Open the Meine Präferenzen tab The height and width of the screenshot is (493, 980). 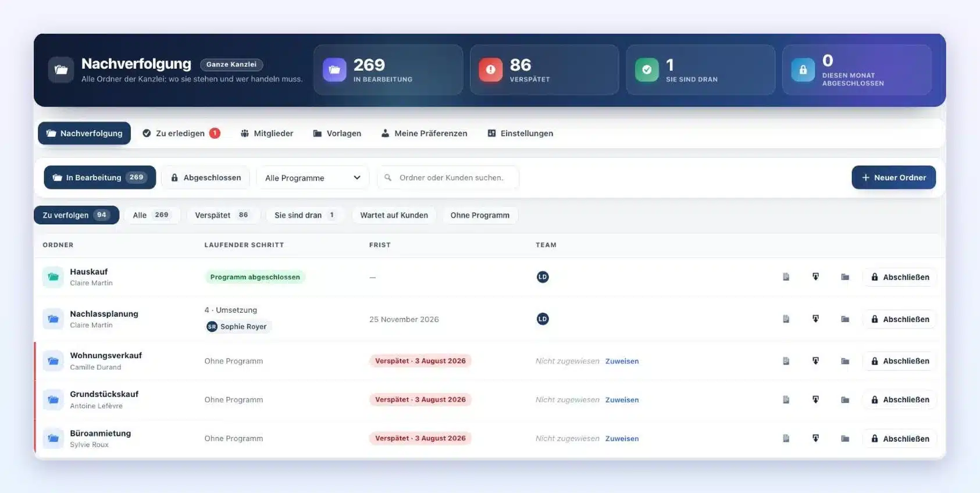tap(424, 133)
